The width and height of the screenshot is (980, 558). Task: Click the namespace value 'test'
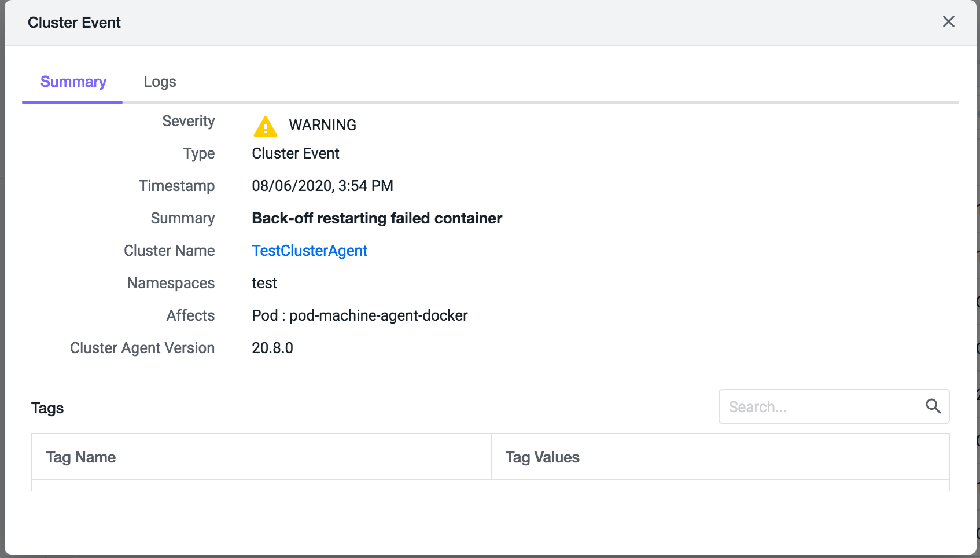[x=264, y=283]
